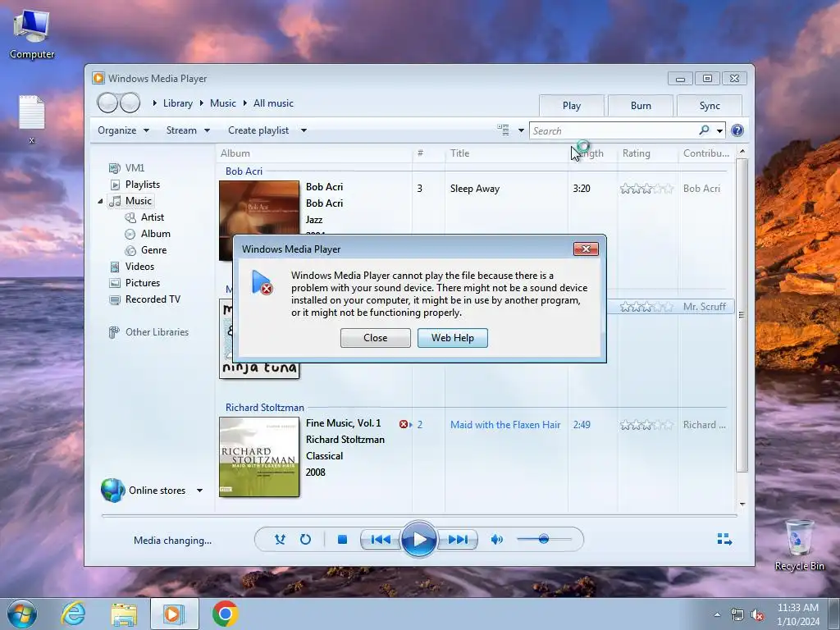
Task: Open Windows Explorer from the taskbar
Action: [124, 614]
